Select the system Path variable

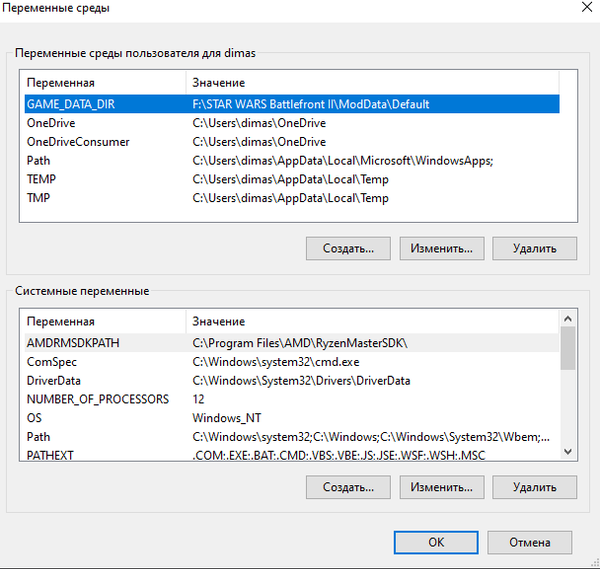pos(292,437)
